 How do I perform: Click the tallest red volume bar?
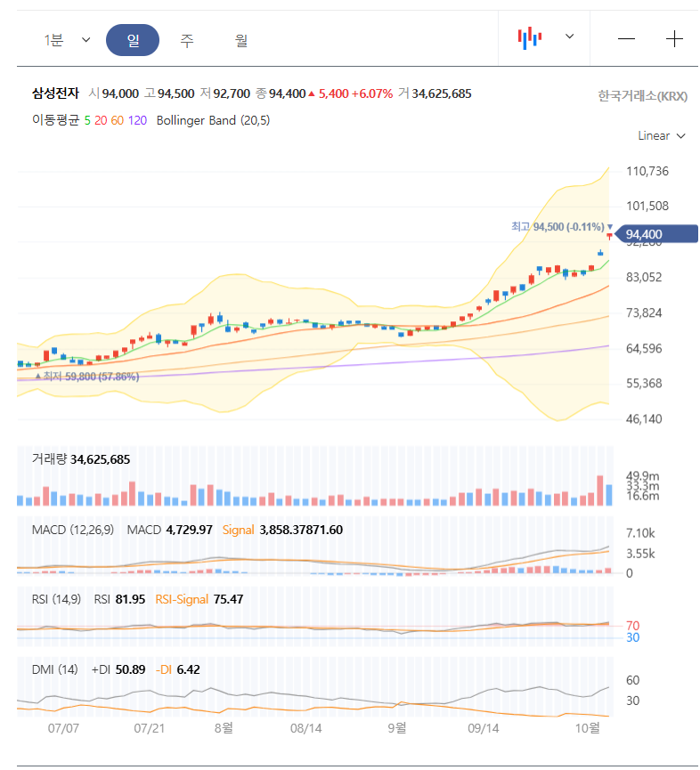tap(599, 490)
